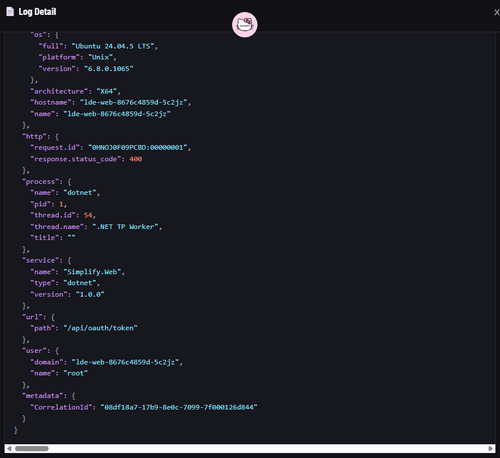Click the horizontal scrollbar left arrow
The width and height of the screenshot is (500, 458).
9,449
